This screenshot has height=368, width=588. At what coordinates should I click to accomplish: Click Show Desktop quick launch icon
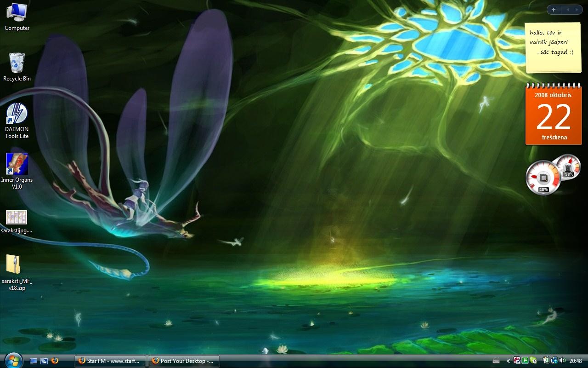coord(34,361)
